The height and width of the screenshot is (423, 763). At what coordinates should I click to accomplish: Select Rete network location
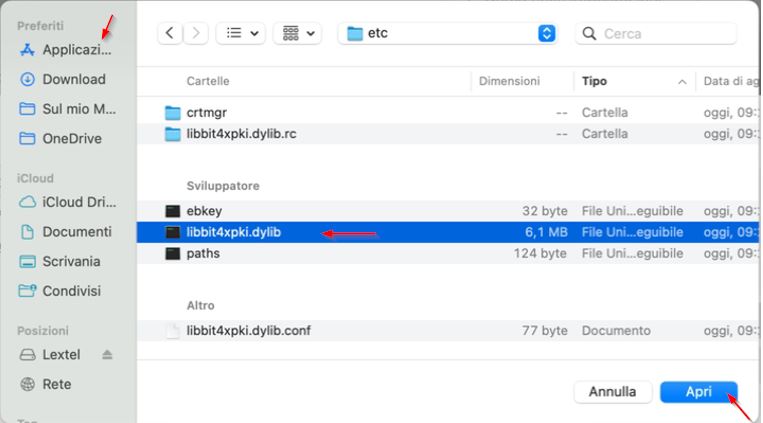pos(56,384)
